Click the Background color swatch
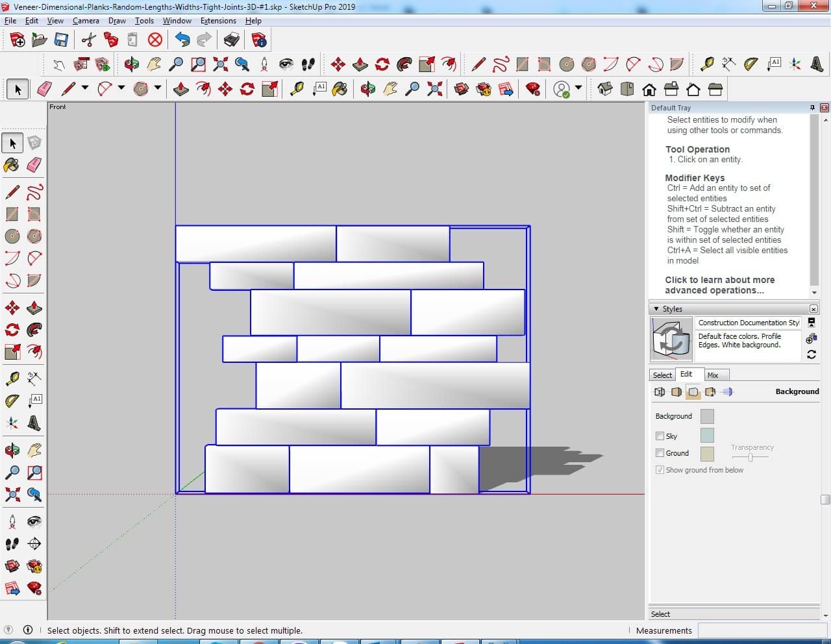This screenshot has width=831, height=644. pyautogui.click(x=707, y=416)
